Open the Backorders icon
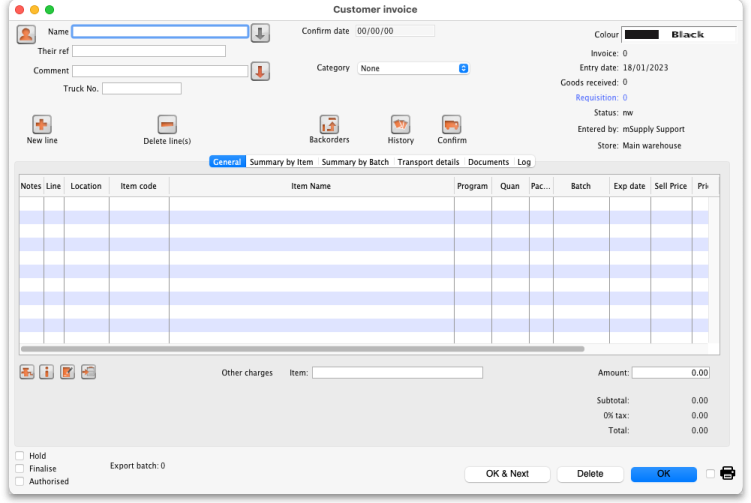The width and height of the screenshot is (751, 503). click(x=329, y=124)
